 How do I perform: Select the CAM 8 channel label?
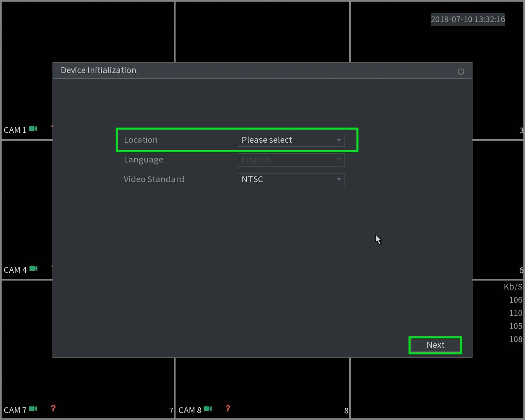point(189,410)
